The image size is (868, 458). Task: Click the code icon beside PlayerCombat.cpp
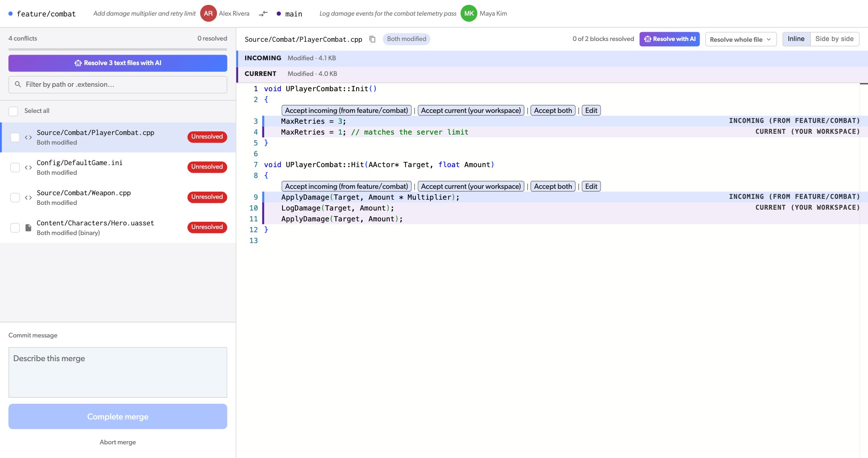28,137
